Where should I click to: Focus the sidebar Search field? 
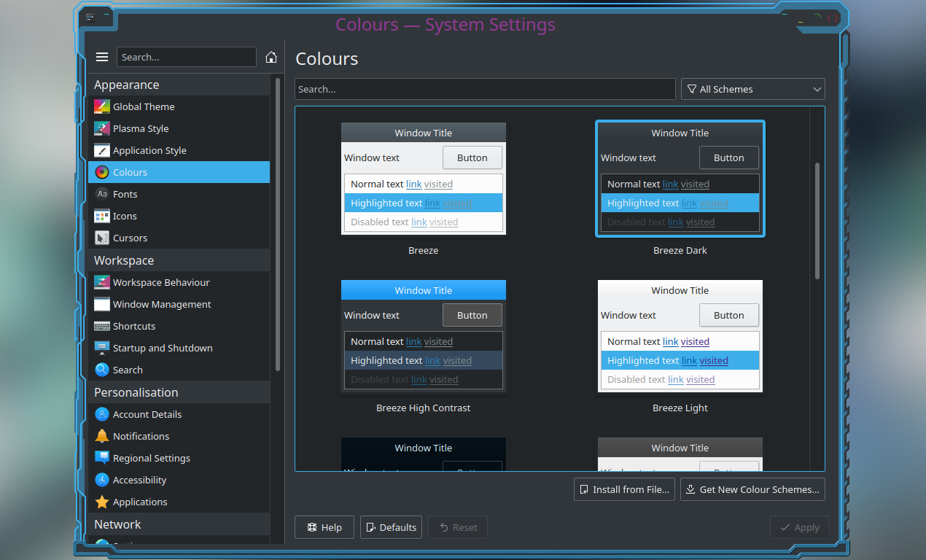pyautogui.click(x=187, y=57)
